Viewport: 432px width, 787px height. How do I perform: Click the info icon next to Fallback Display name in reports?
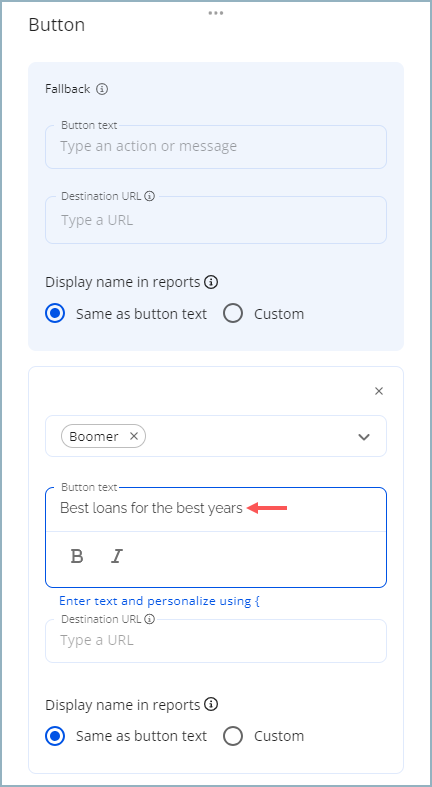212,282
